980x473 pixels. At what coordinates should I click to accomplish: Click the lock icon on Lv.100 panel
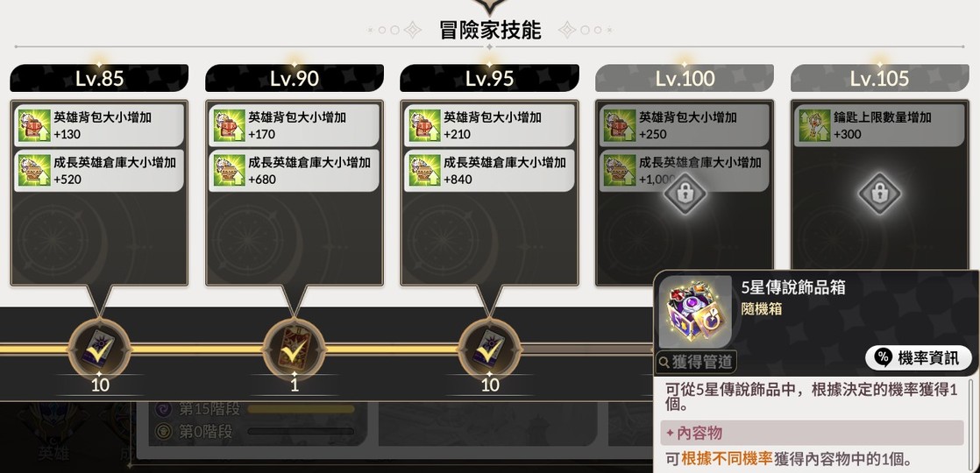[x=685, y=193]
